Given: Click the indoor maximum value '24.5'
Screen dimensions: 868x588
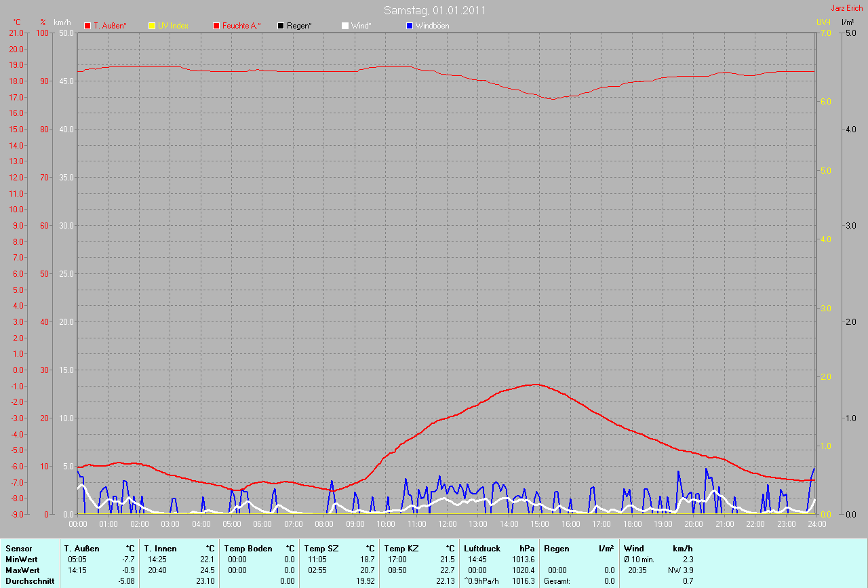Looking at the screenshot, I should (208, 570).
